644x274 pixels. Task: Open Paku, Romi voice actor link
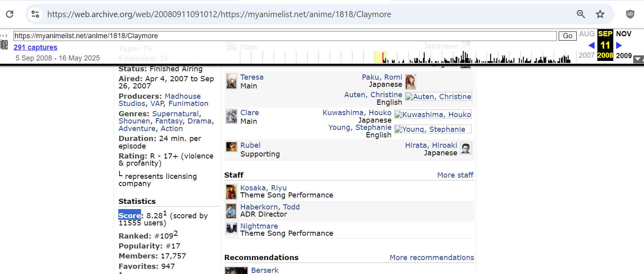[382, 77]
